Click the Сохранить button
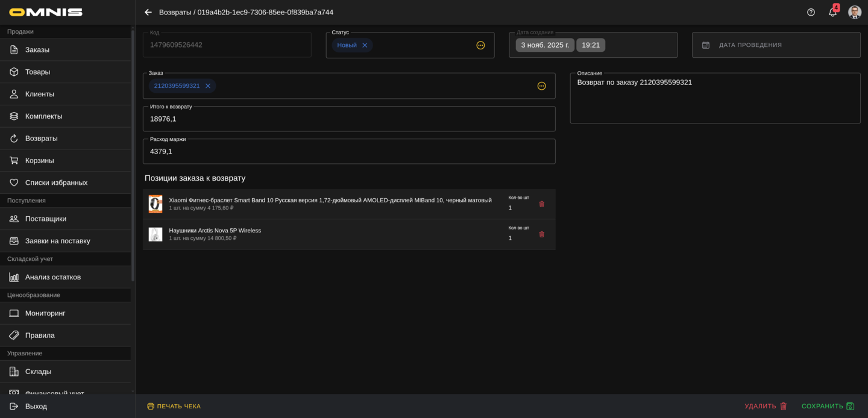 pos(828,406)
